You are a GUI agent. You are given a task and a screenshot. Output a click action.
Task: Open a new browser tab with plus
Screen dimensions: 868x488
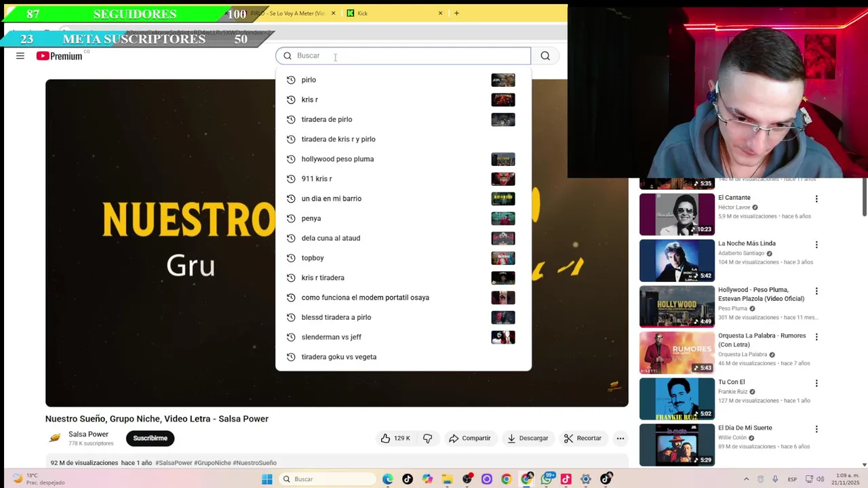click(456, 13)
